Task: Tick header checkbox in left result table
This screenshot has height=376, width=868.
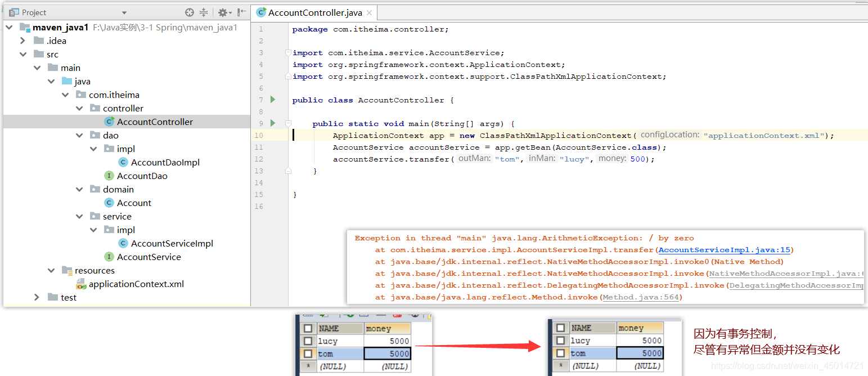Action: [307, 328]
